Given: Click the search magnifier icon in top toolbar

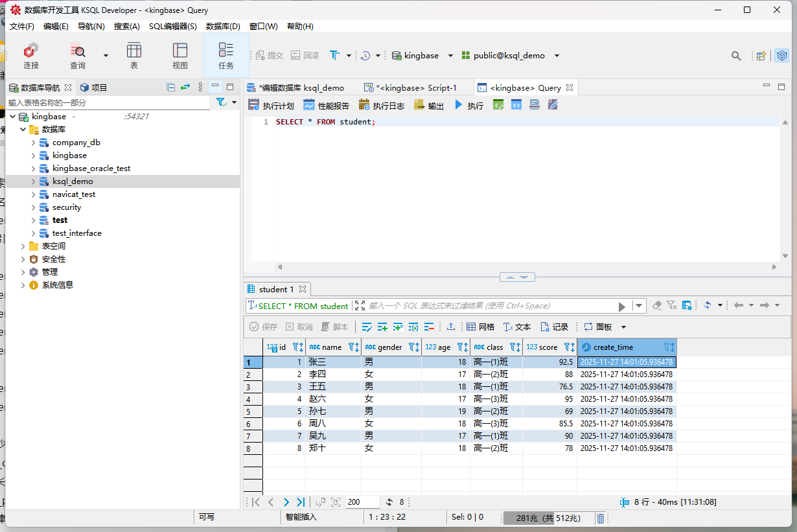Looking at the screenshot, I should [736, 56].
